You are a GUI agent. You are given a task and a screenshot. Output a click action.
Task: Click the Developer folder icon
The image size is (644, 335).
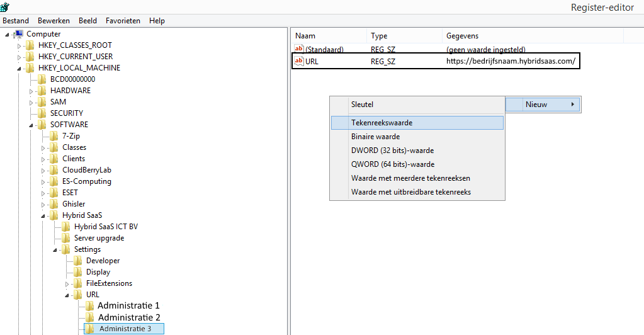[78, 261]
